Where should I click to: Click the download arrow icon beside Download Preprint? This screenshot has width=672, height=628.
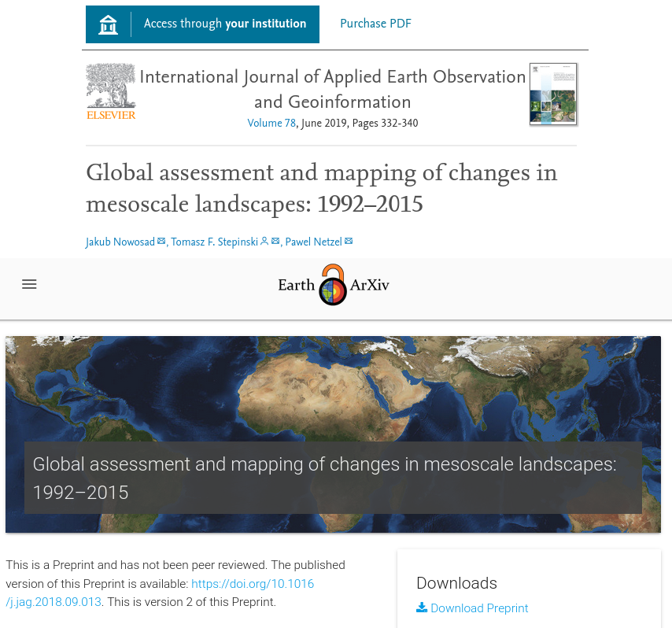(422, 608)
